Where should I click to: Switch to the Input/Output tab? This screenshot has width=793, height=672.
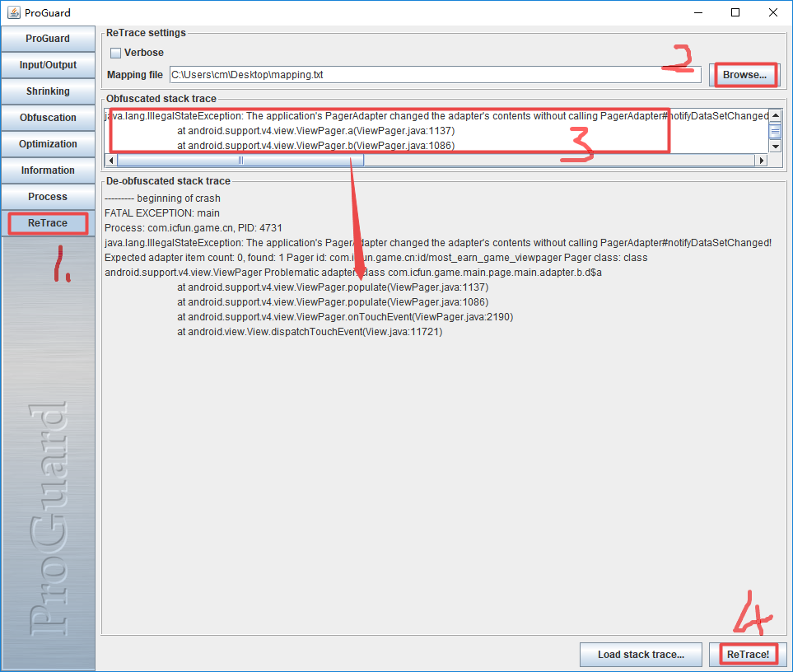48,65
